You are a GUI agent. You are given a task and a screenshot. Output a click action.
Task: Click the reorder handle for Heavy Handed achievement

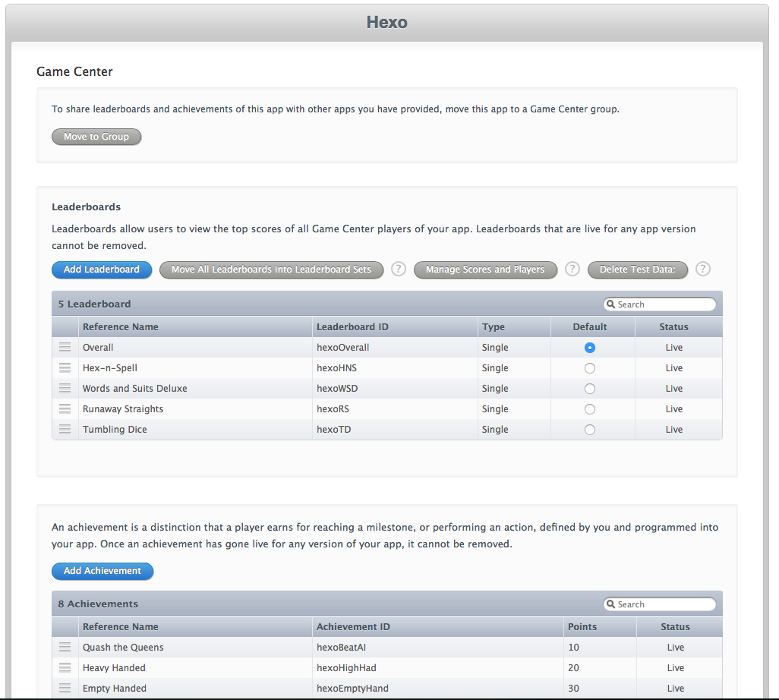tap(65, 667)
